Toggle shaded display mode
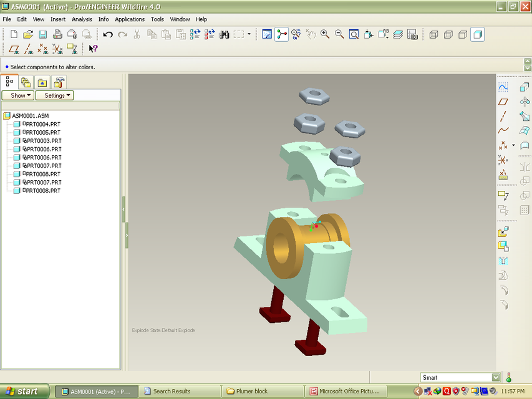The width and height of the screenshot is (532, 399). [x=477, y=34]
